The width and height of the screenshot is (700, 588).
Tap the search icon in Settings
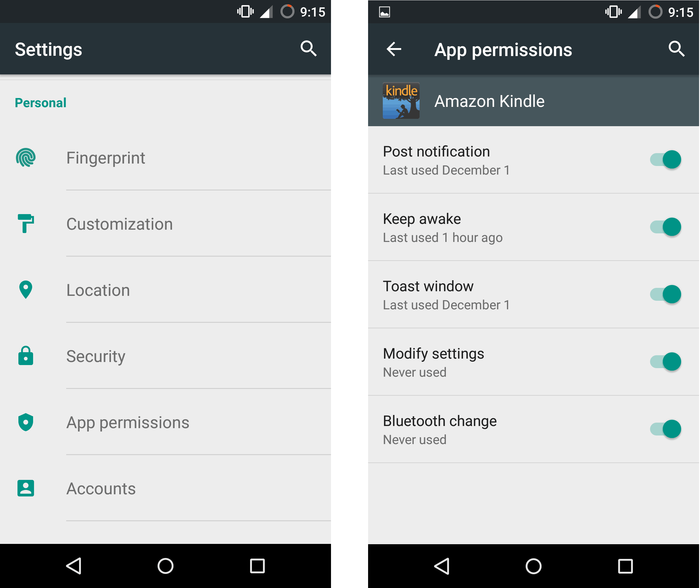tap(310, 49)
